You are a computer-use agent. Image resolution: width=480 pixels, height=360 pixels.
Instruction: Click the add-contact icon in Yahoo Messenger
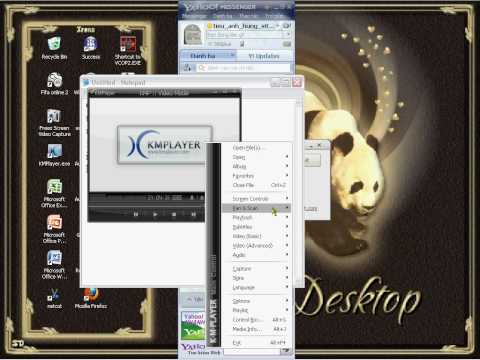(x=187, y=68)
